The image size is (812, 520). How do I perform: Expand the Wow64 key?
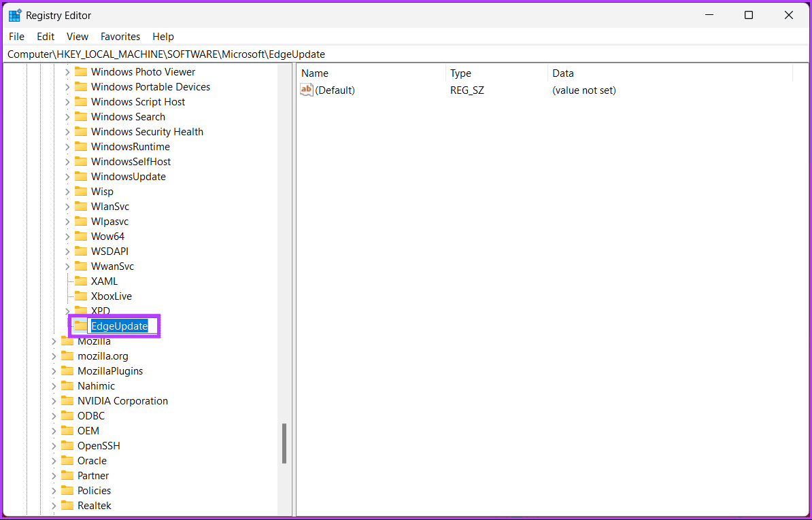[x=67, y=237]
